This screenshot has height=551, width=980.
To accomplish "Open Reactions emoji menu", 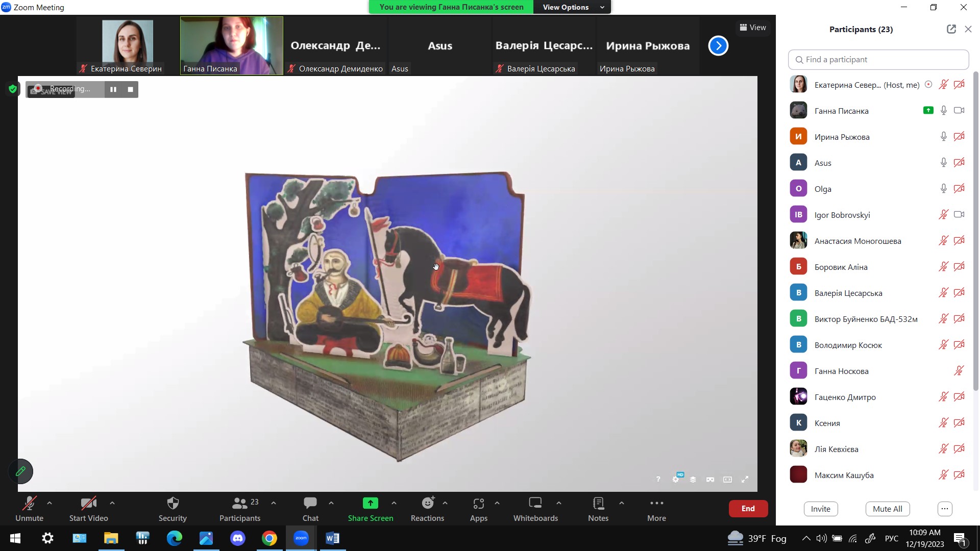I will click(427, 504).
